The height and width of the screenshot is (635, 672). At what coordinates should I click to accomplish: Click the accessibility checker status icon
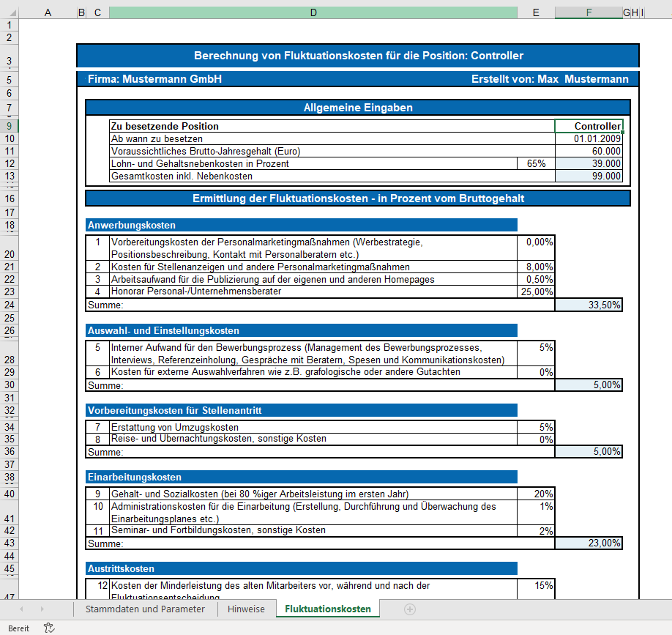click(x=49, y=628)
